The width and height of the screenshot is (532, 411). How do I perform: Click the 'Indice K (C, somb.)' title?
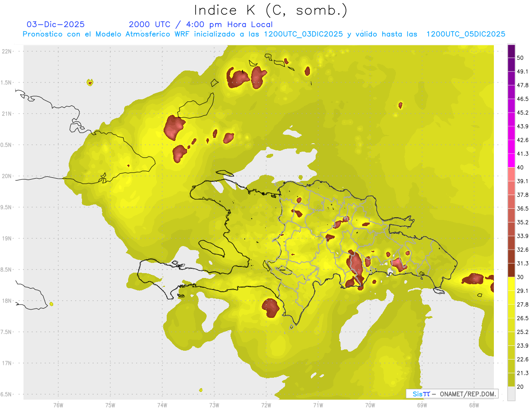(270, 10)
